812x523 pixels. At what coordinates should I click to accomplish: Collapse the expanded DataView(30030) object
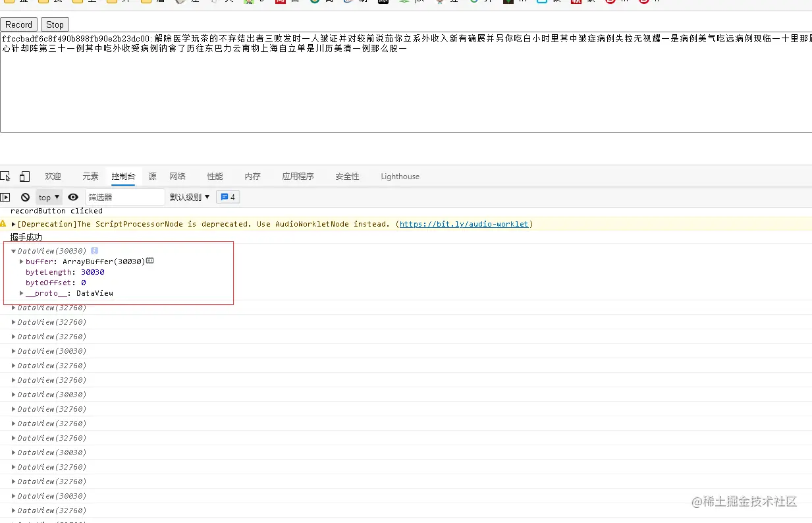pos(14,251)
